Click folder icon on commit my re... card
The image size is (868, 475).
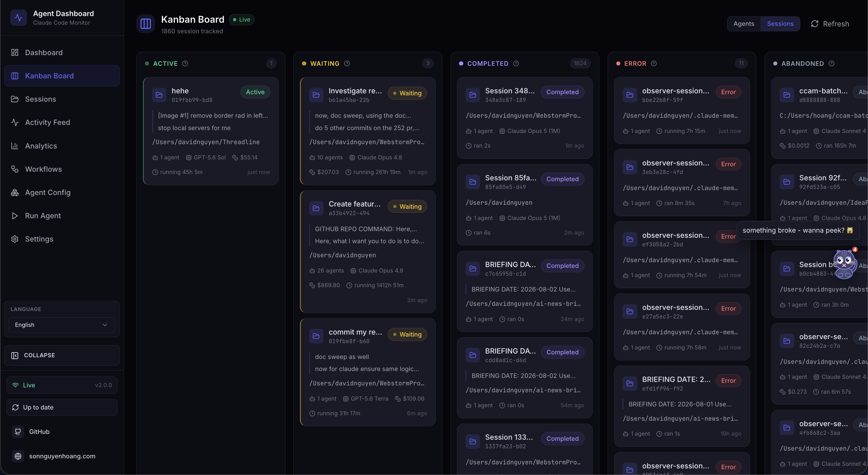click(316, 336)
